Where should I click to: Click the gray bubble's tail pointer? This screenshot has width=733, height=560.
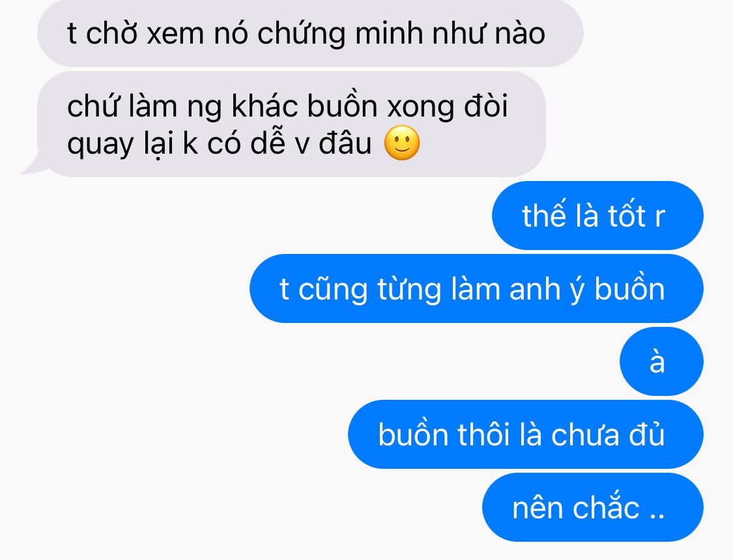(31, 164)
